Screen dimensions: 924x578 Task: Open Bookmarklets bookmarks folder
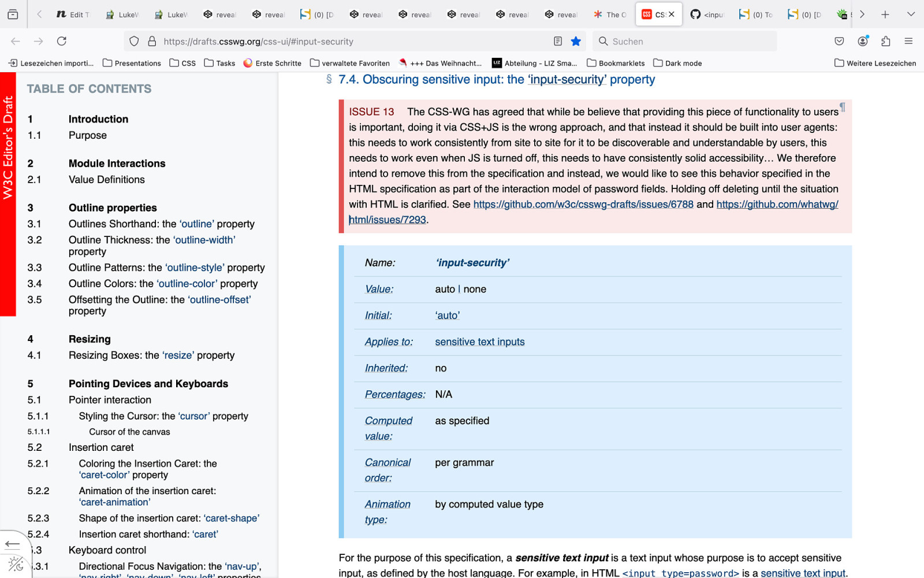[616, 63]
